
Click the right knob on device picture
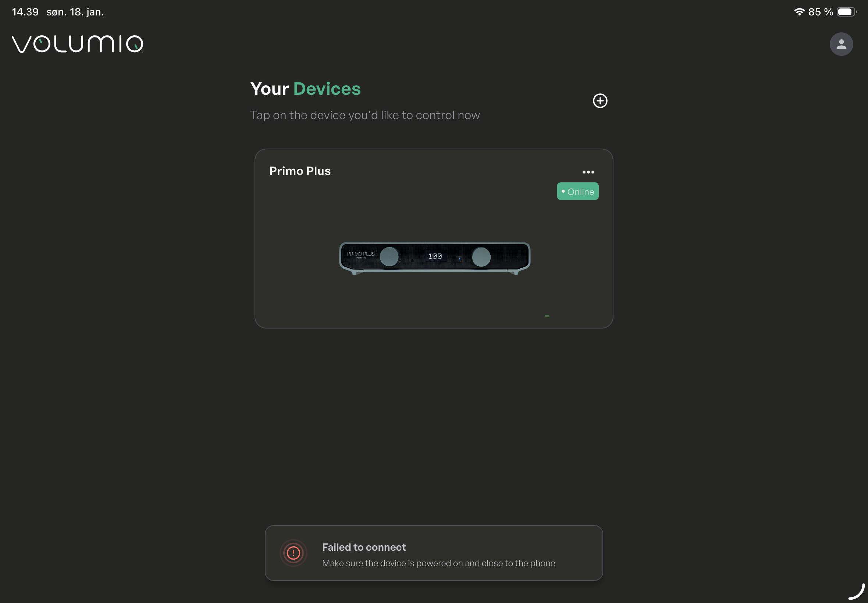tap(481, 257)
